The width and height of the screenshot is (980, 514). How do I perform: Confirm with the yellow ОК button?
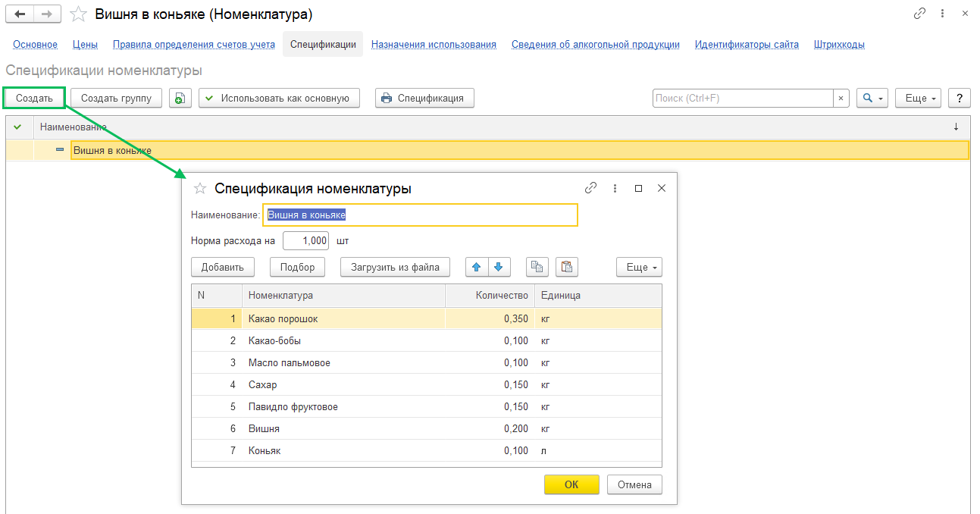pyautogui.click(x=571, y=484)
